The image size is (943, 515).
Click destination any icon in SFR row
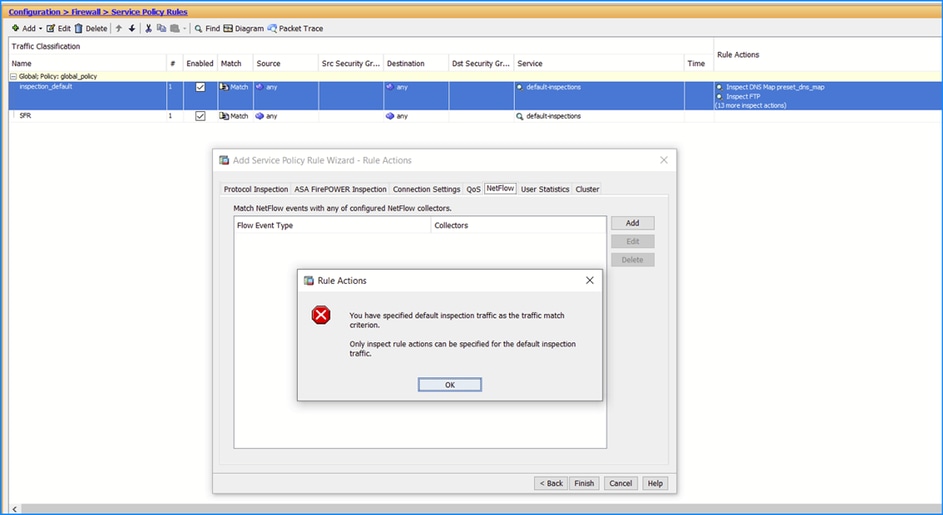[390, 116]
